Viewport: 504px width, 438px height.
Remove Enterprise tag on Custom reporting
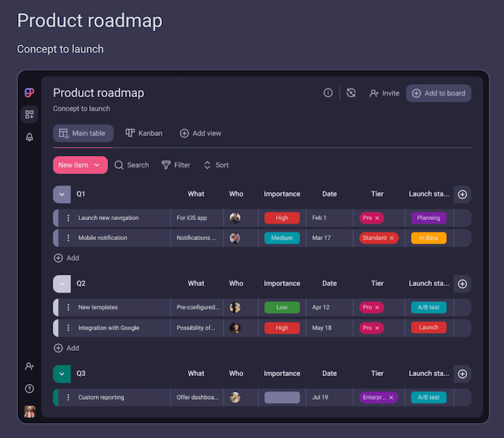pyautogui.click(x=391, y=397)
